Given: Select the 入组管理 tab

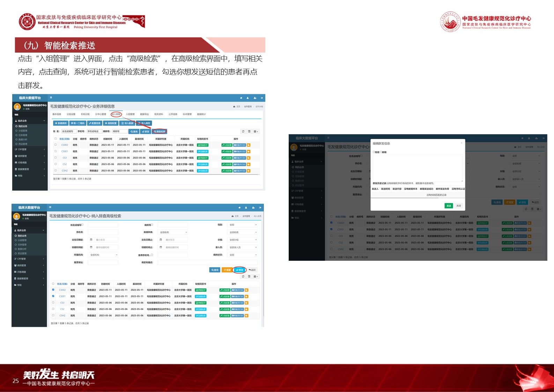Looking at the screenshot, I should pos(130,114).
